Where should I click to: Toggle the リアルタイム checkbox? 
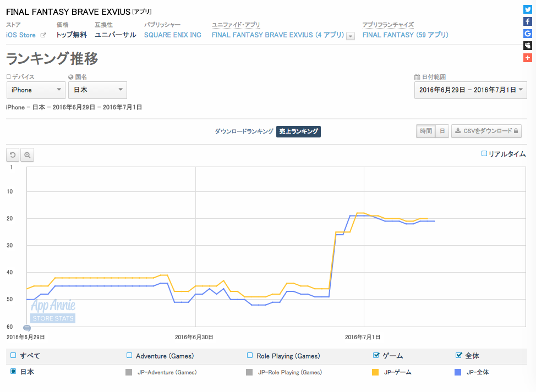click(x=484, y=153)
